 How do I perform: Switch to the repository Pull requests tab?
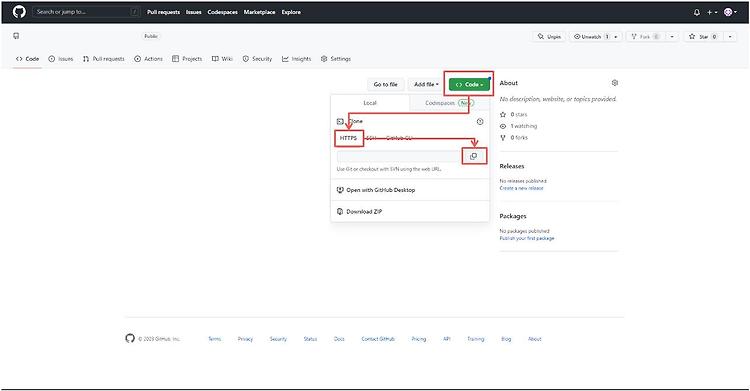tap(103, 59)
